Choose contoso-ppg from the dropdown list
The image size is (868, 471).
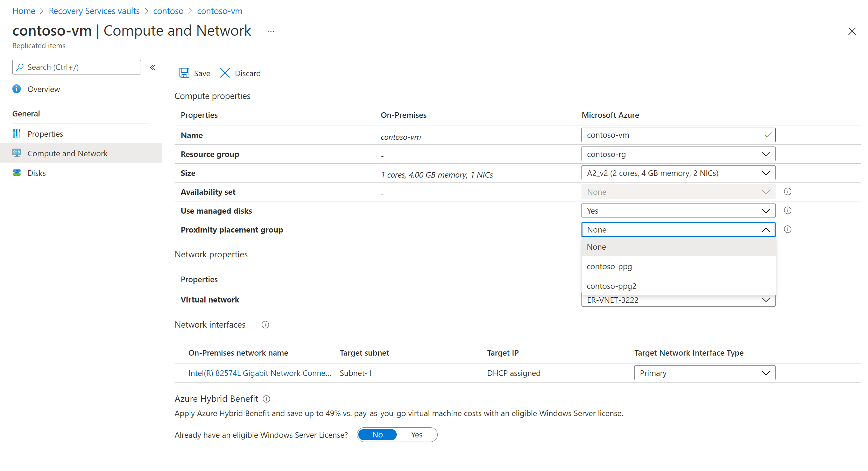609,266
